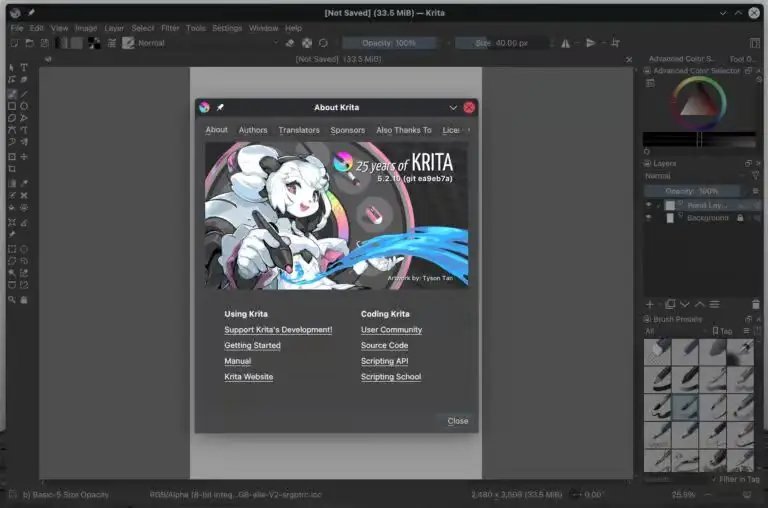Open the layer filter funnel menu

point(755,176)
